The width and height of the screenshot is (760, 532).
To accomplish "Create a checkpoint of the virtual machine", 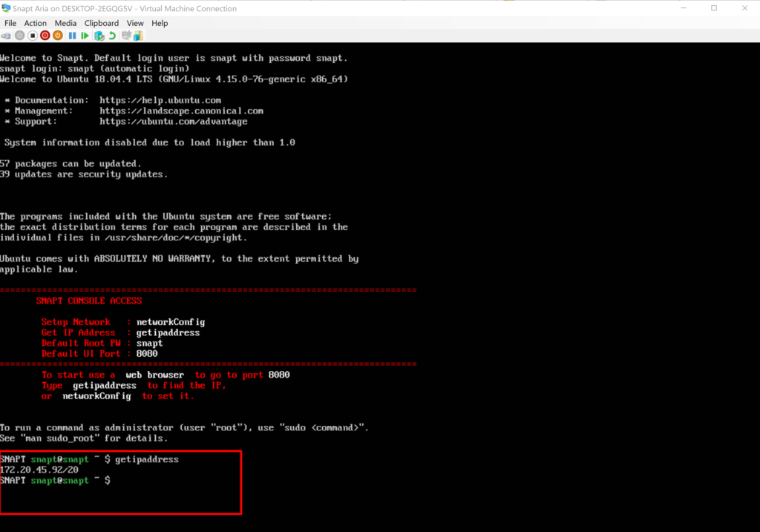I will pos(99,36).
